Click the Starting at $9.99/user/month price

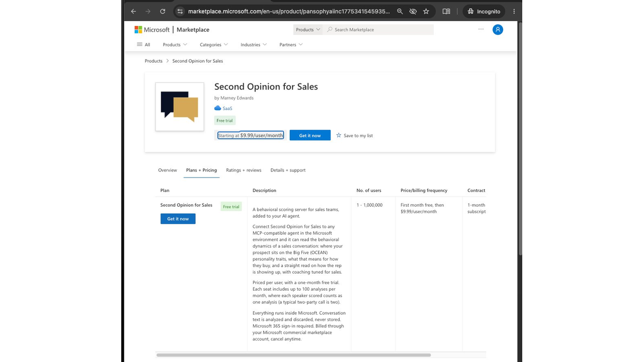tap(251, 135)
